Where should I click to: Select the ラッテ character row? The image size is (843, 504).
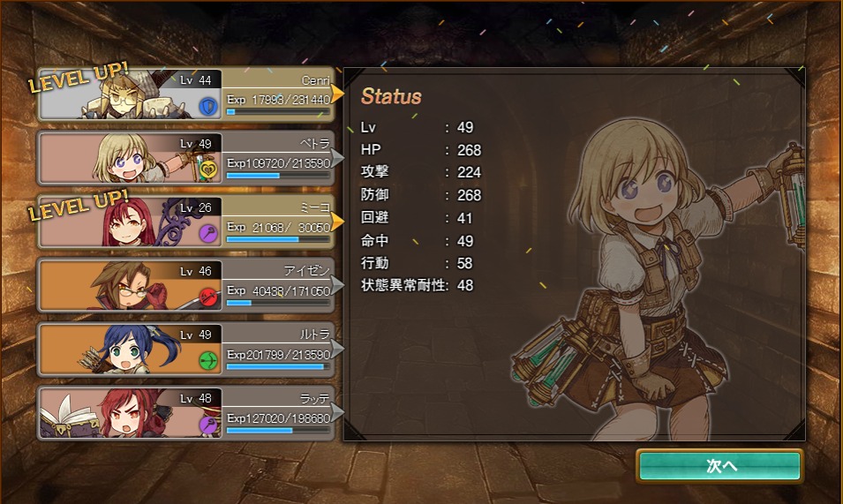tap(186, 413)
